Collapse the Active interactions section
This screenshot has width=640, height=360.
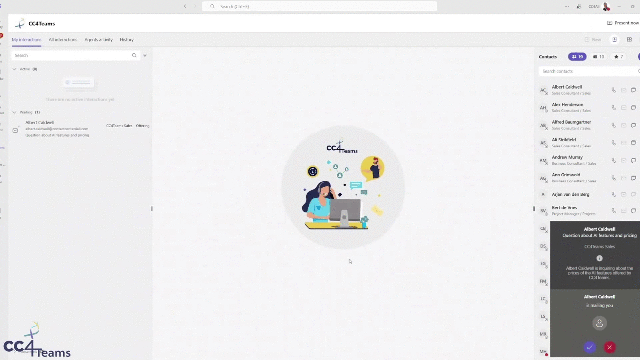coord(14,69)
